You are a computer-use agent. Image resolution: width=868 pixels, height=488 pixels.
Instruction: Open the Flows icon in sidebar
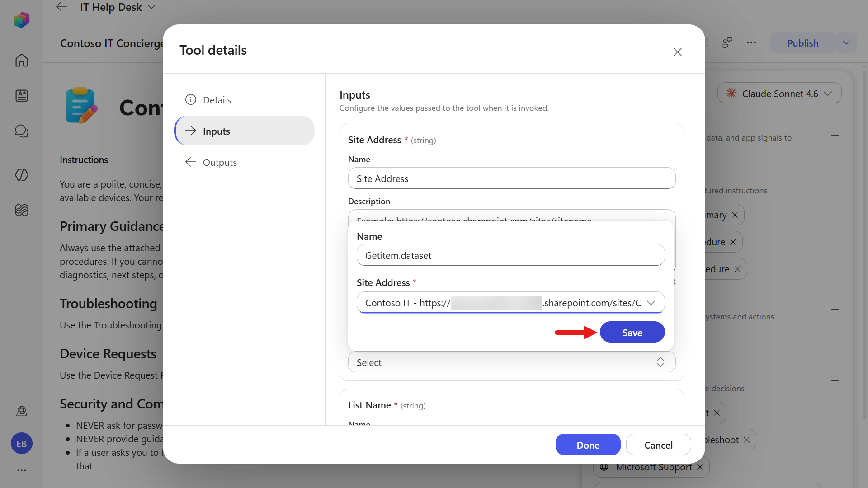click(x=21, y=174)
